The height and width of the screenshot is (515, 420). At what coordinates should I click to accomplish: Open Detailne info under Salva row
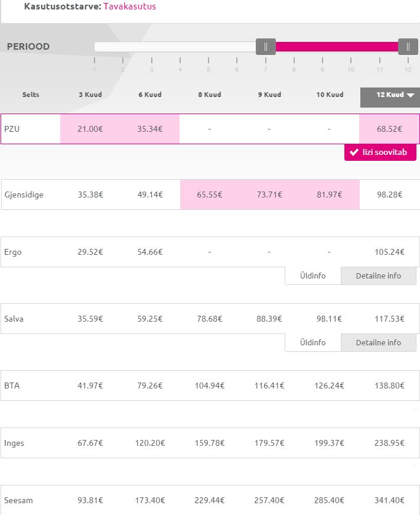tap(379, 342)
